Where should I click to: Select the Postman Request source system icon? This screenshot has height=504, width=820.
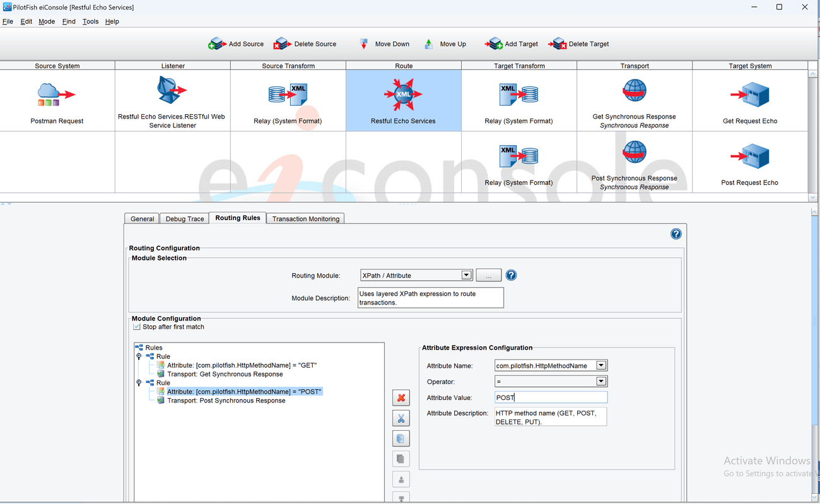[x=57, y=95]
